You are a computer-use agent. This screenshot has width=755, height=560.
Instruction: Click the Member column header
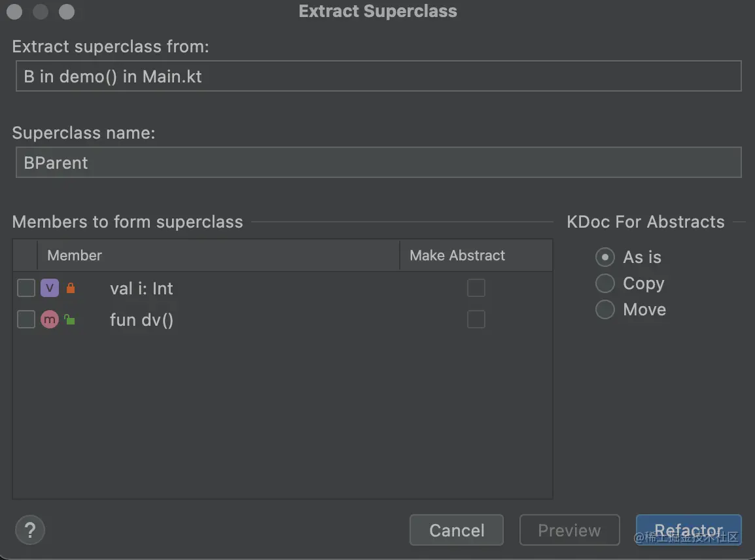tap(75, 255)
